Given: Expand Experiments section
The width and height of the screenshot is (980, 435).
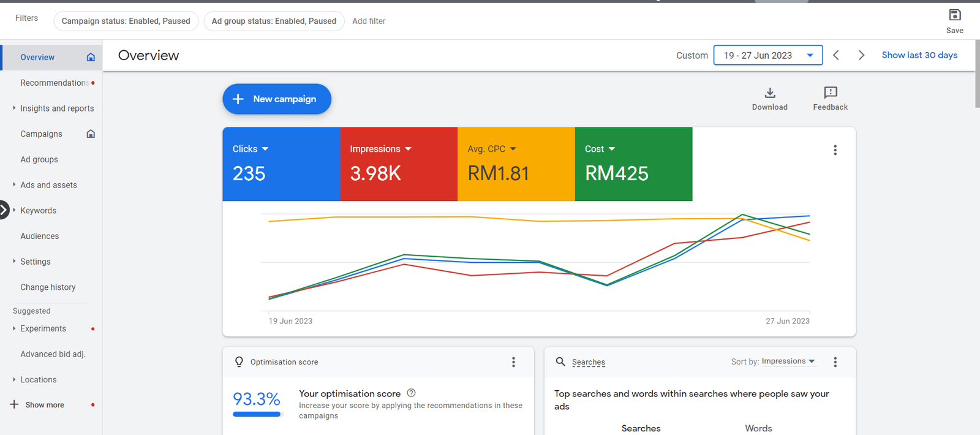Looking at the screenshot, I should [x=14, y=328].
